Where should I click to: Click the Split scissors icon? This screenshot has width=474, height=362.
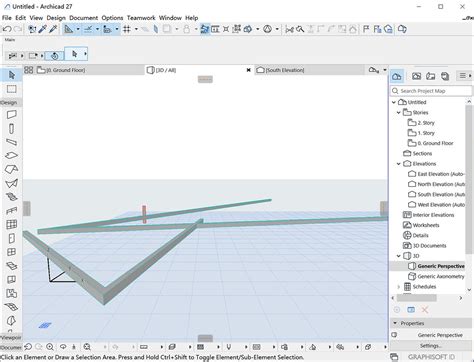tap(289, 29)
